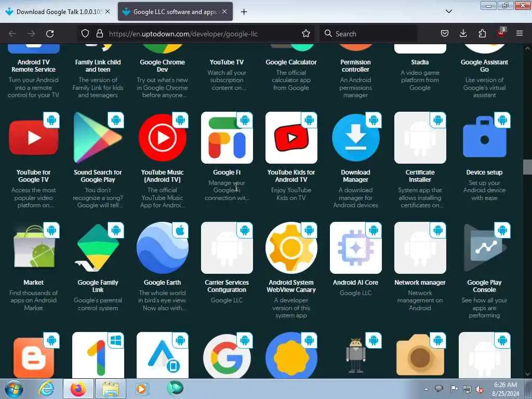
Task: Open the Google Fi app icon
Action: pyautogui.click(x=227, y=138)
